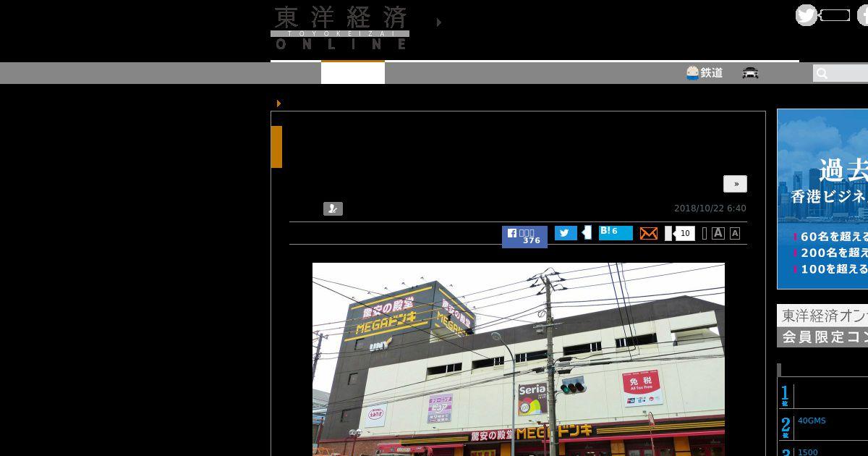Click the tweet count bubble beside Twitter button
The width and height of the screenshot is (868, 456).
586,233
